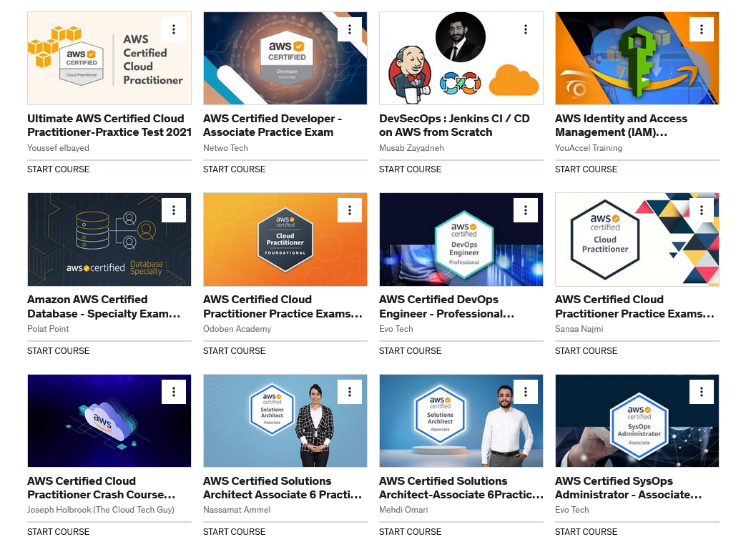Open title AWS Certified Cloud Practitioner Crash Course
Viewport: 756px width, 552px height.
102,488
